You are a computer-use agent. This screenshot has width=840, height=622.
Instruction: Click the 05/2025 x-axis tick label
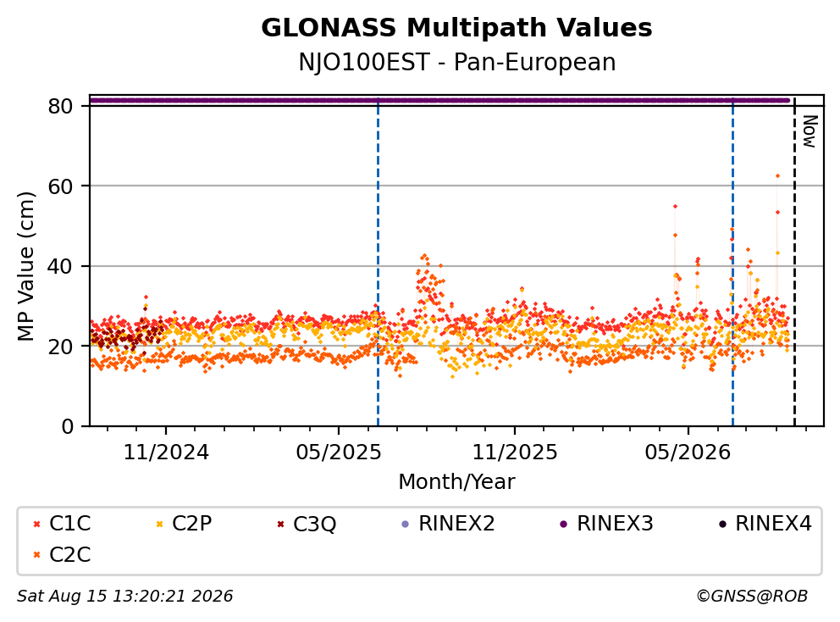point(339,453)
